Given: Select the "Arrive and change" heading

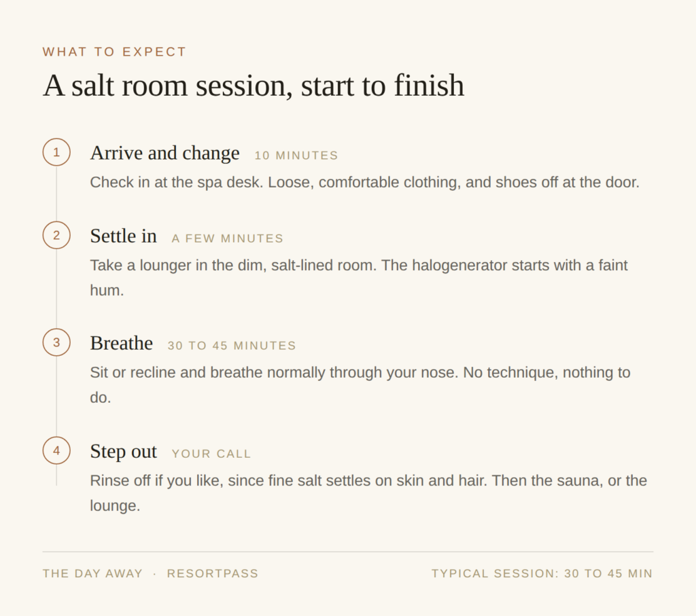Looking at the screenshot, I should (164, 153).
